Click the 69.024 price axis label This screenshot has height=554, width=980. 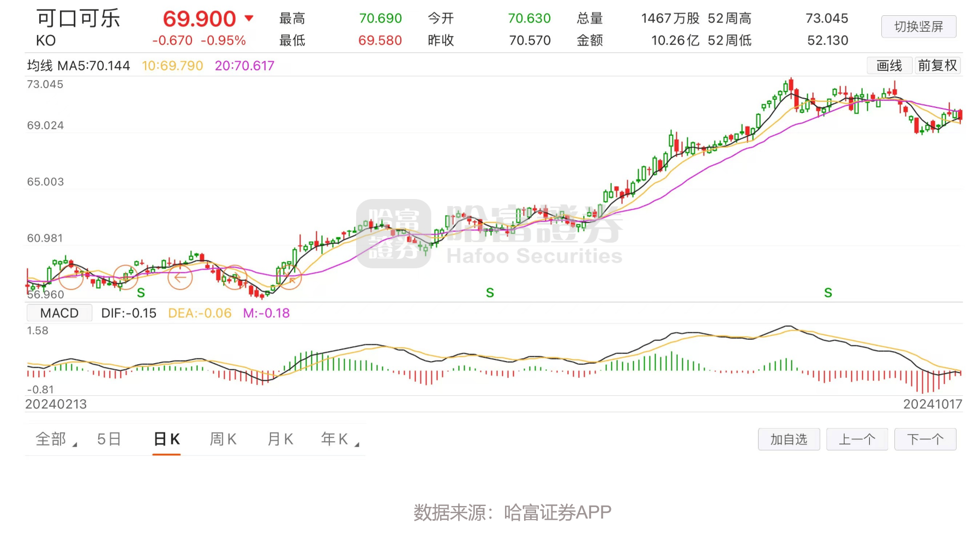point(45,125)
